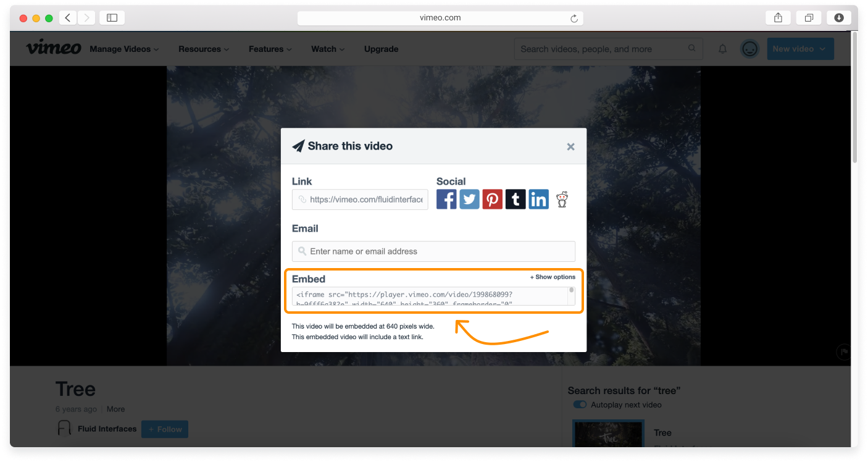Open the Safari sidebar toggle

click(112, 17)
